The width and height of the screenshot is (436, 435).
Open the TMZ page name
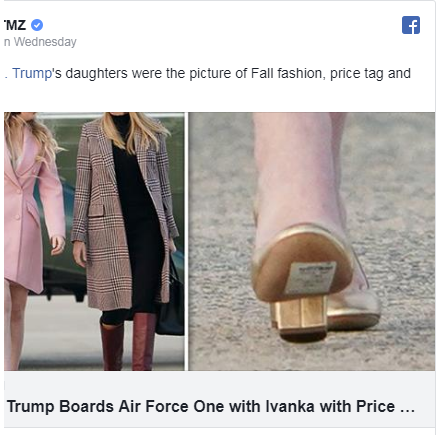(15, 25)
